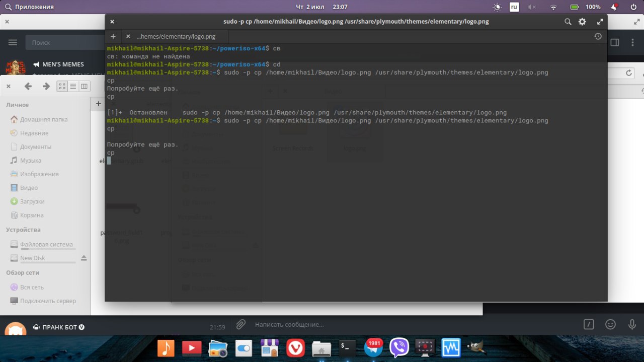Screen dimensions: 644x362
Task: Open the terminal settings gear menu
Action: pyautogui.click(x=582, y=22)
